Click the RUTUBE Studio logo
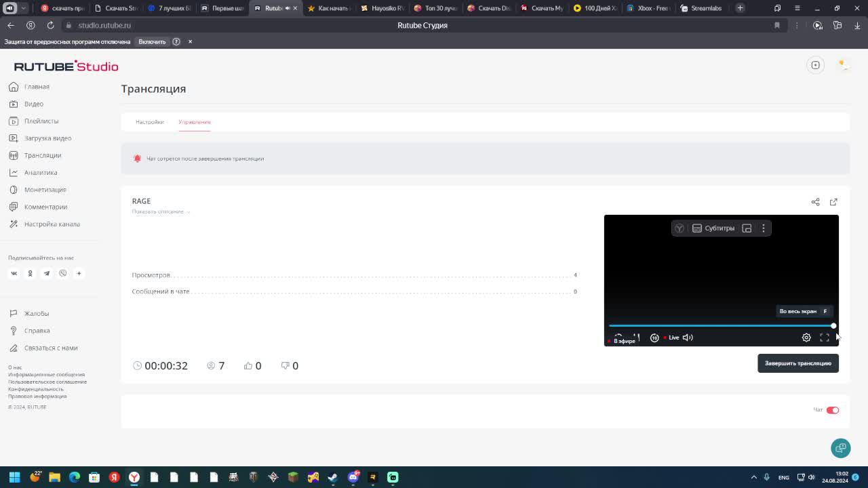868x488 pixels. (66, 66)
